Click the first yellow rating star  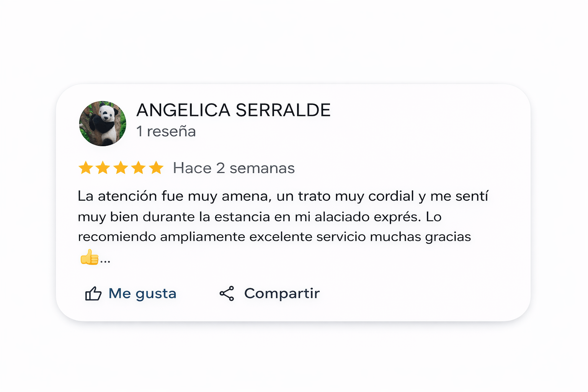(85, 168)
